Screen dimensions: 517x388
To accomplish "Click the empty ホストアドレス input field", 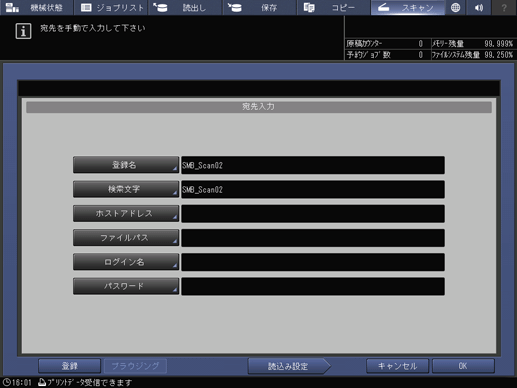I will point(313,214).
